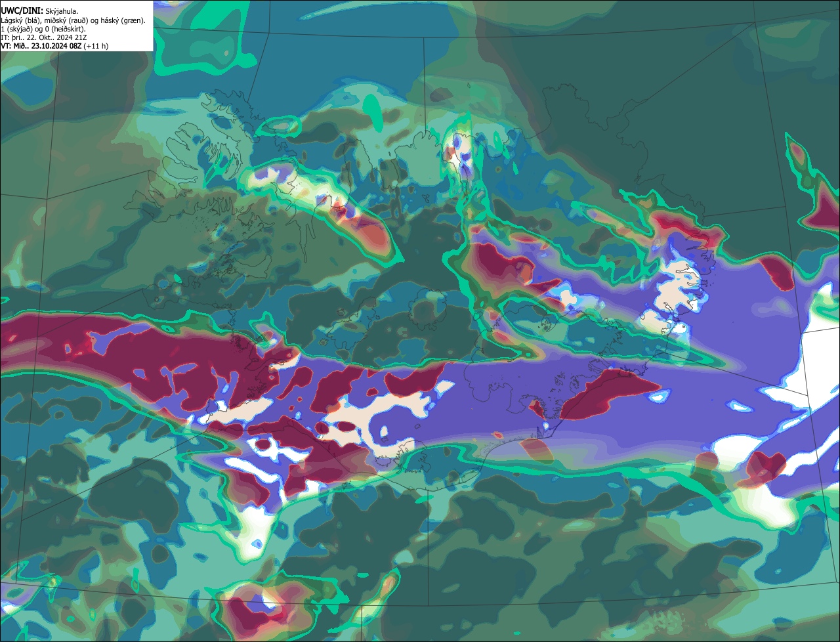Click the 'IT: þri.. 22. Okt.. 2024 21Z' line

click(x=44, y=37)
